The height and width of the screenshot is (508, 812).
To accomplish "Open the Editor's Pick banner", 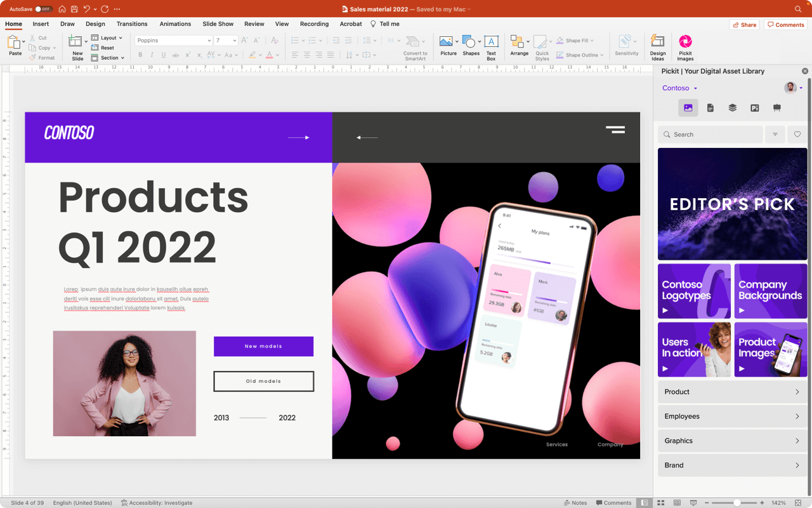I will pyautogui.click(x=733, y=204).
